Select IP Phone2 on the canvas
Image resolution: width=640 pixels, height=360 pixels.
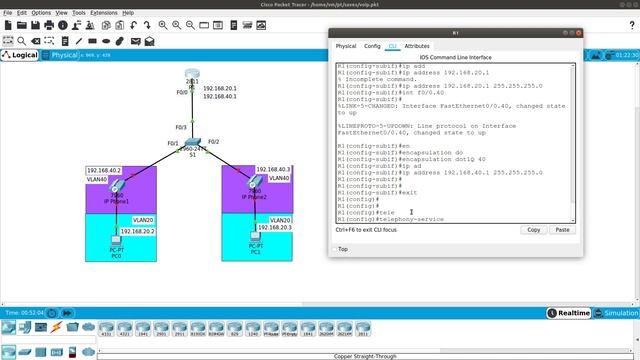pos(255,182)
